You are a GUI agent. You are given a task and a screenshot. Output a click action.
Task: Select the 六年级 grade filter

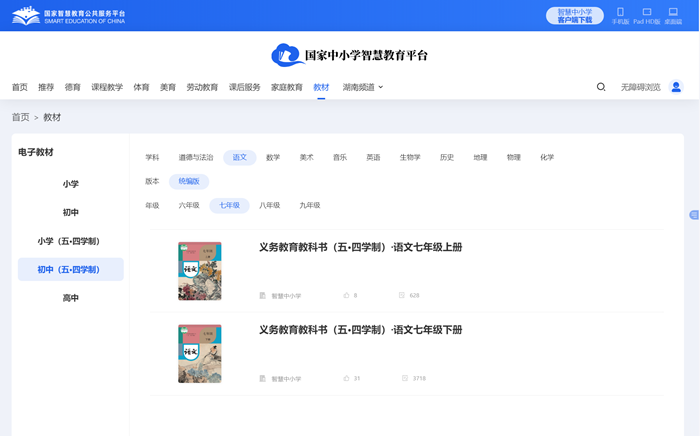[x=189, y=205]
